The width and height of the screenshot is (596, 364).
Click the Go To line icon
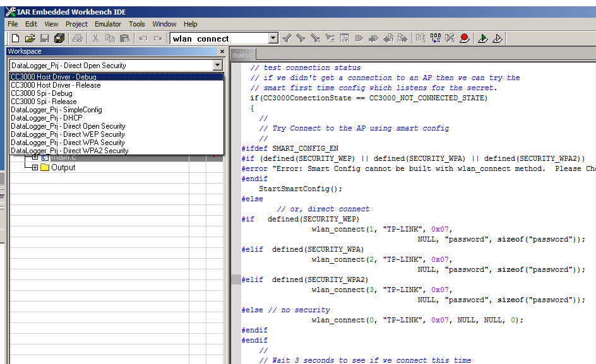tap(345, 38)
